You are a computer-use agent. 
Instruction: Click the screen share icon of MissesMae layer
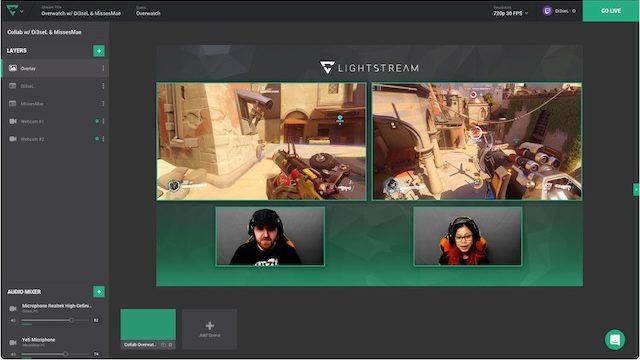[13, 104]
